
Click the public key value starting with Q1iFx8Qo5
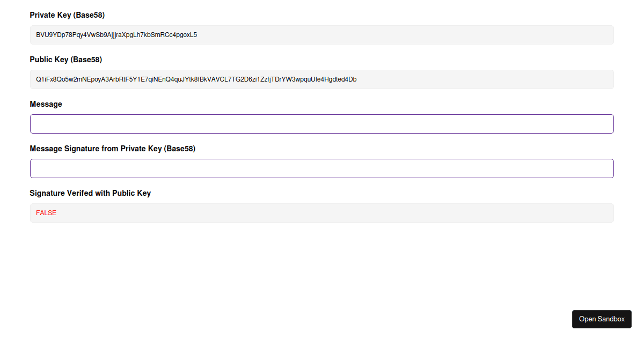196,79
